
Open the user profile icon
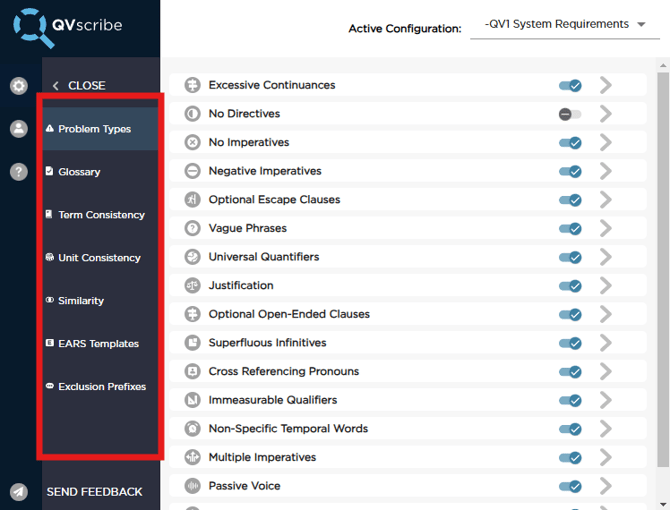click(19, 129)
